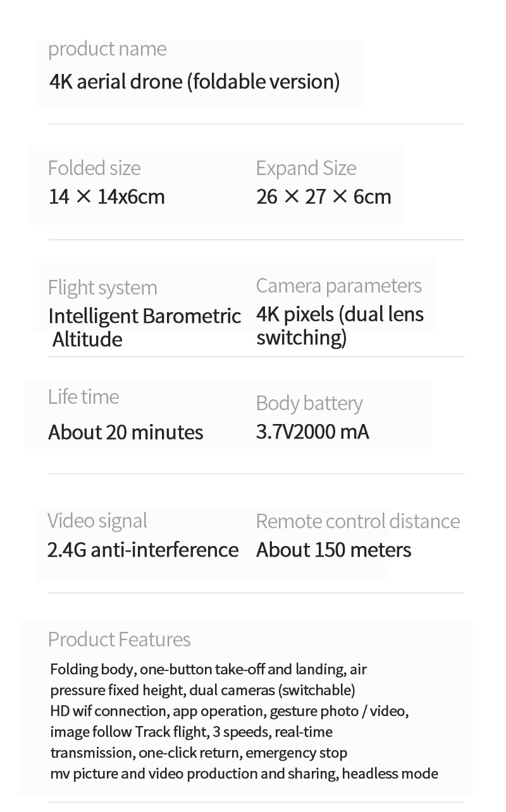Screen dimensions: 506x812
Task: Select the expanded size value 26 × 27 × 6cm
Action: [x=323, y=197]
